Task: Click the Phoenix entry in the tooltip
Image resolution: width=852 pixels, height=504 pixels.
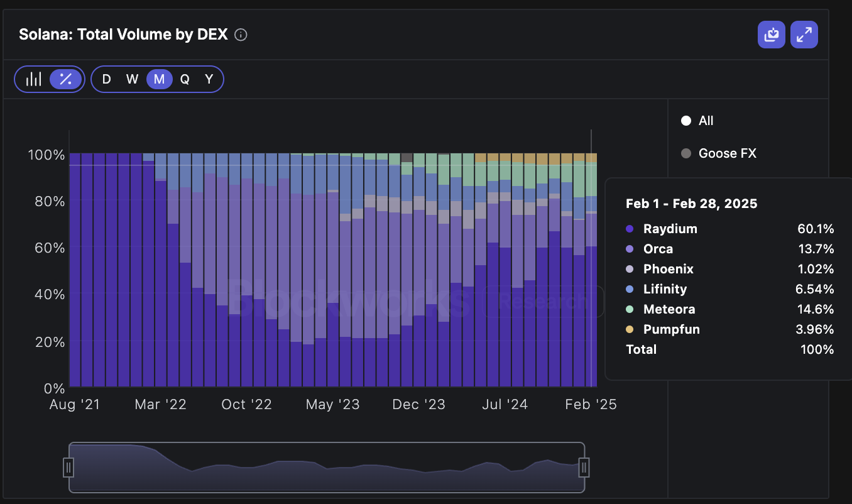Action: click(669, 269)
